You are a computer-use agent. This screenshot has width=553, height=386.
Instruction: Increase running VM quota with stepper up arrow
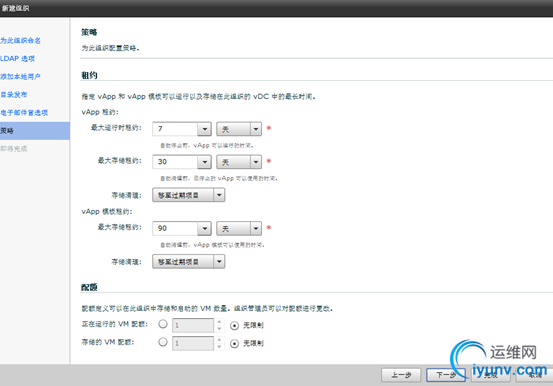click(x=219, y=322)
